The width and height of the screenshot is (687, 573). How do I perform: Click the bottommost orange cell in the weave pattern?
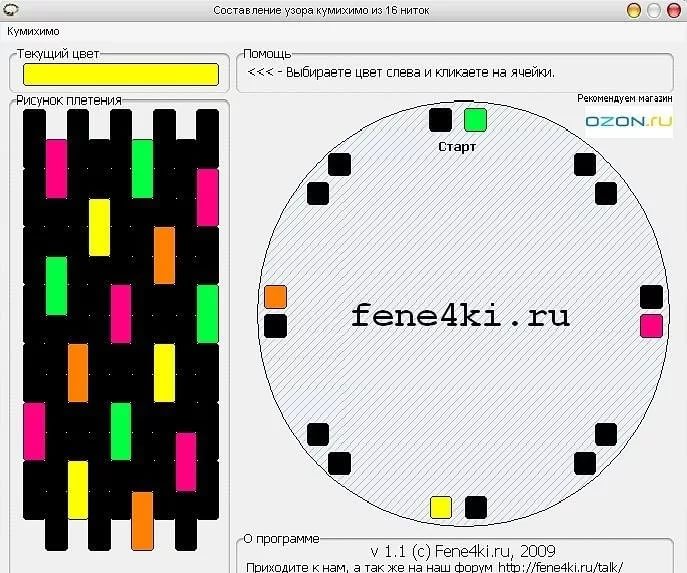(142, 521)
